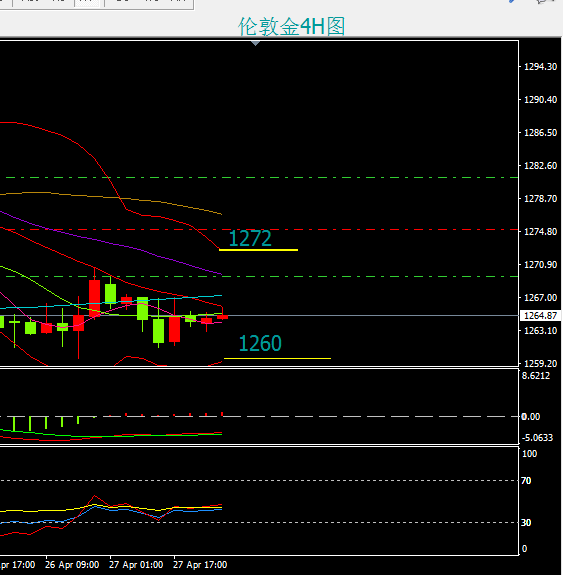Select the 1260 text annotation
The image size is (563, 575).
click(x=260, y=343)
